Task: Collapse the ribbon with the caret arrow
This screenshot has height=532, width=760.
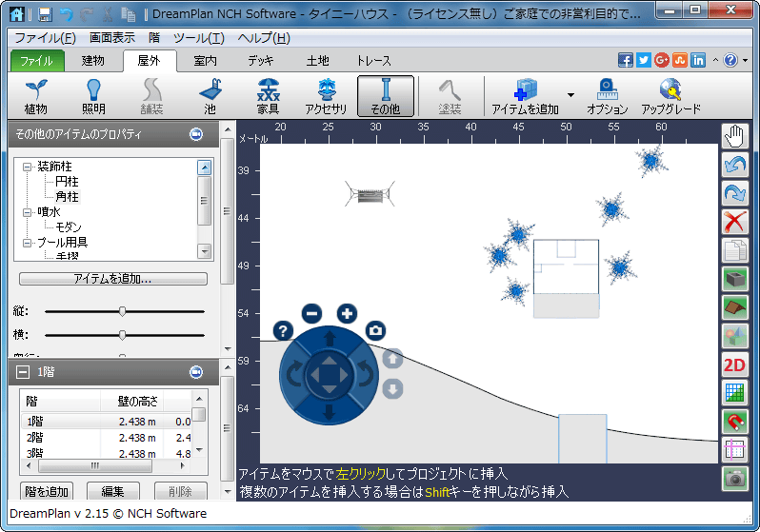Action: pos(715,61)
